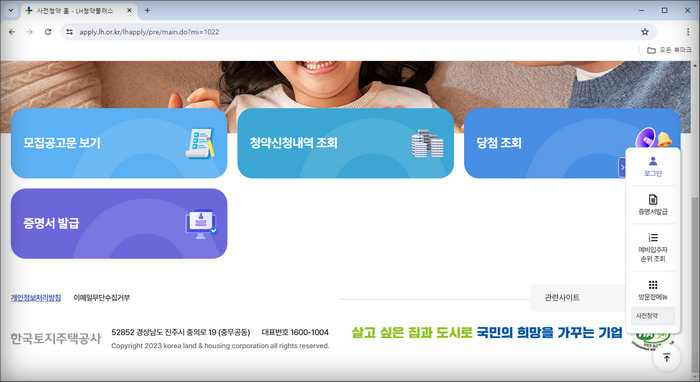Click the 증명서발급 document icon in side panel
This screenshot has height=382, width=700.
click(x=653, y=199)
